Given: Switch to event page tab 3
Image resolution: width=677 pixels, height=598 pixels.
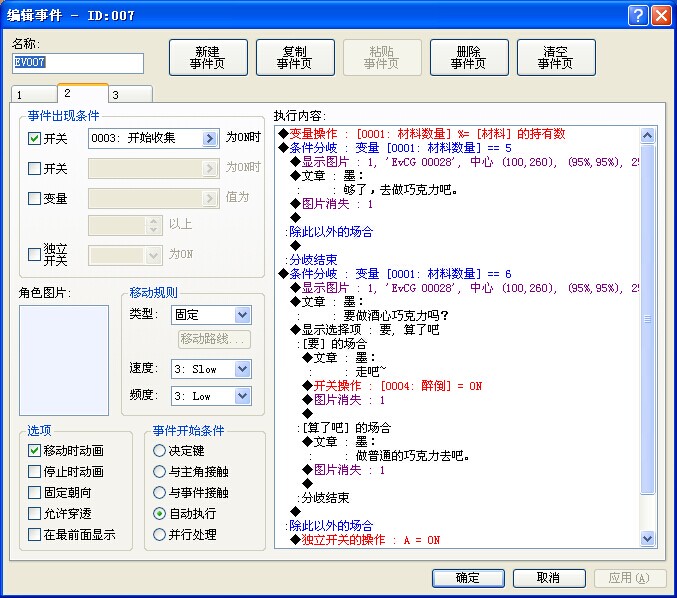Looking at the screenshot, I should [130, 95].
